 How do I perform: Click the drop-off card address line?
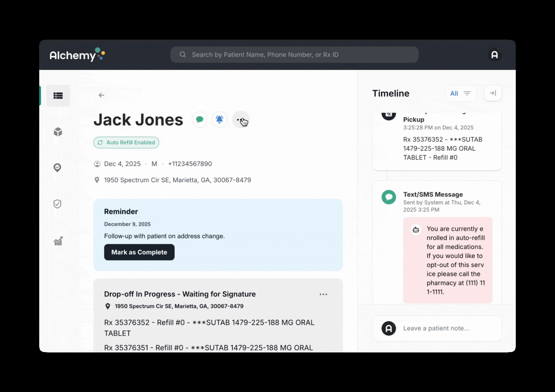click(179, 306)
